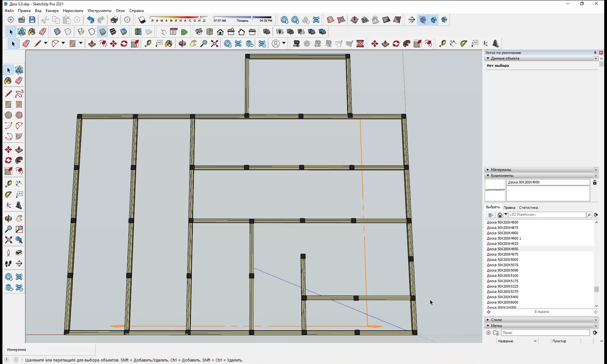Click В модели navigation arrow
The image size is (607, 364).
(596, 312)
